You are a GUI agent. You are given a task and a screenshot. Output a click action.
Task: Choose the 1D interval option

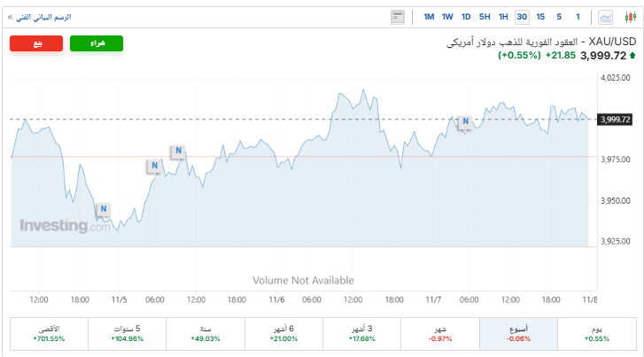point(466,17)
